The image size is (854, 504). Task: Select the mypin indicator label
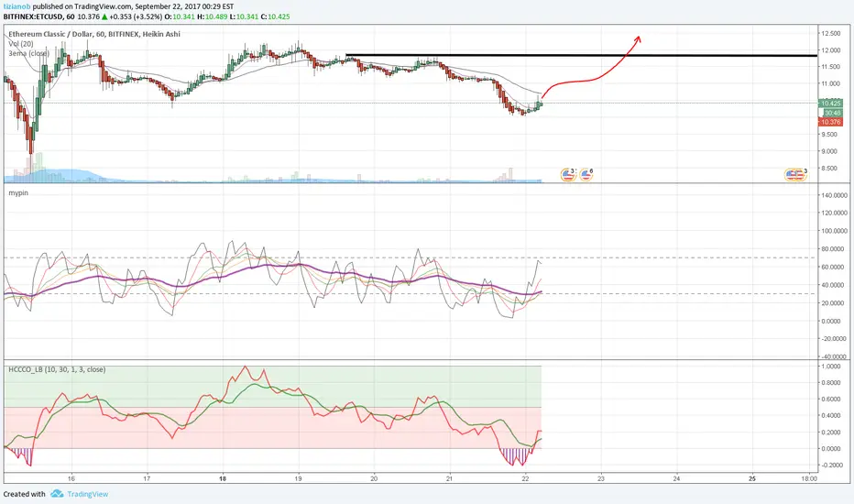18,192
